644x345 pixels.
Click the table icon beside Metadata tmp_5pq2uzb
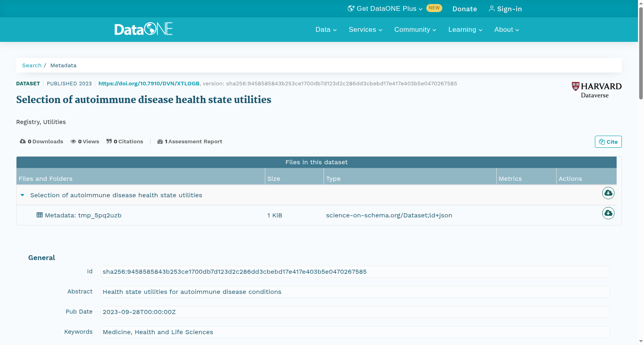[x=39, y=215]
